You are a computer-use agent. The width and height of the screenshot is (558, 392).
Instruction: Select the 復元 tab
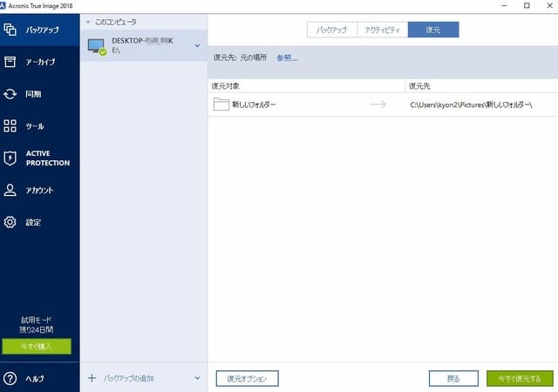pyautogui.click(x=432, y=30)
